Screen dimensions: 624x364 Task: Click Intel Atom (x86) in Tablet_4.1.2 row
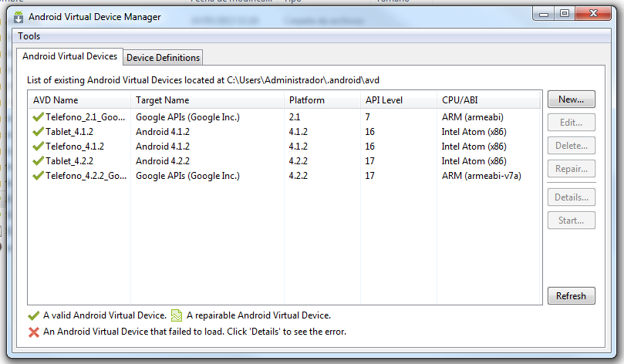point(474,132)
